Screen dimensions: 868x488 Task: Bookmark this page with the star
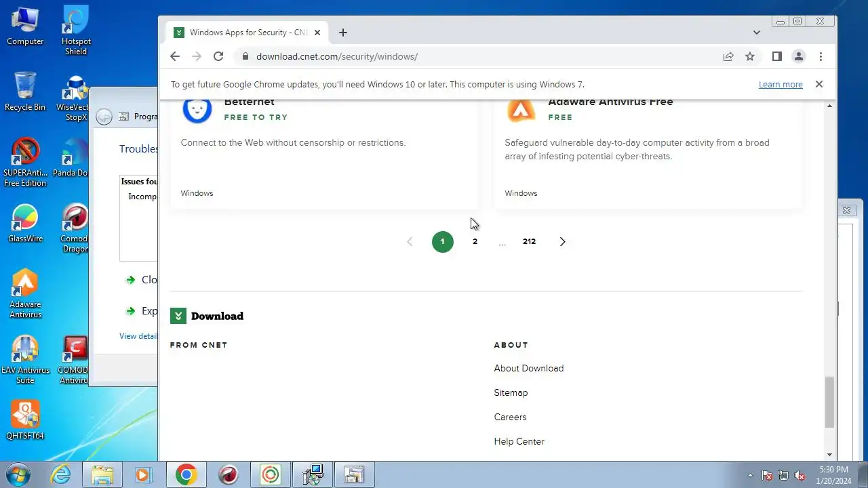click(x=750, y=56)
